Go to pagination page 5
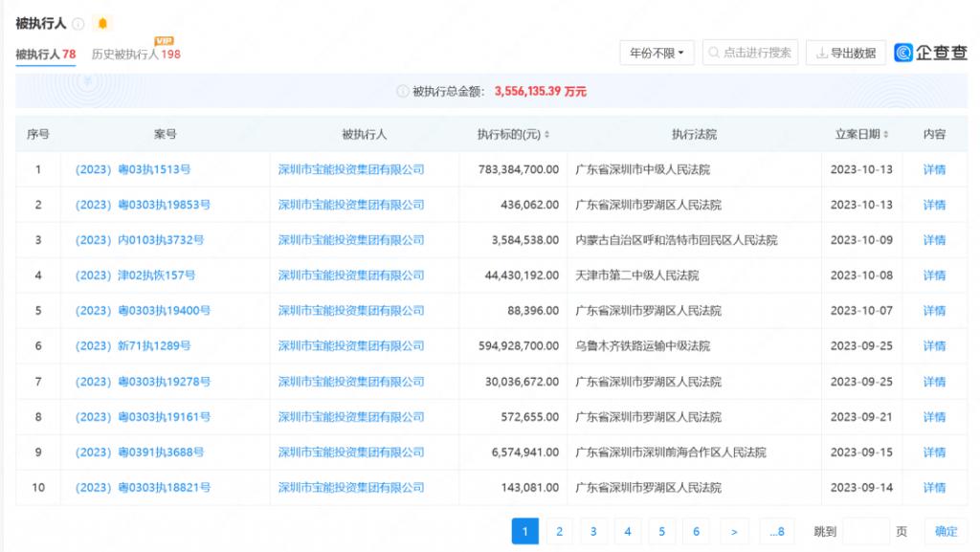Screen dimensions: 980x552 662,531
